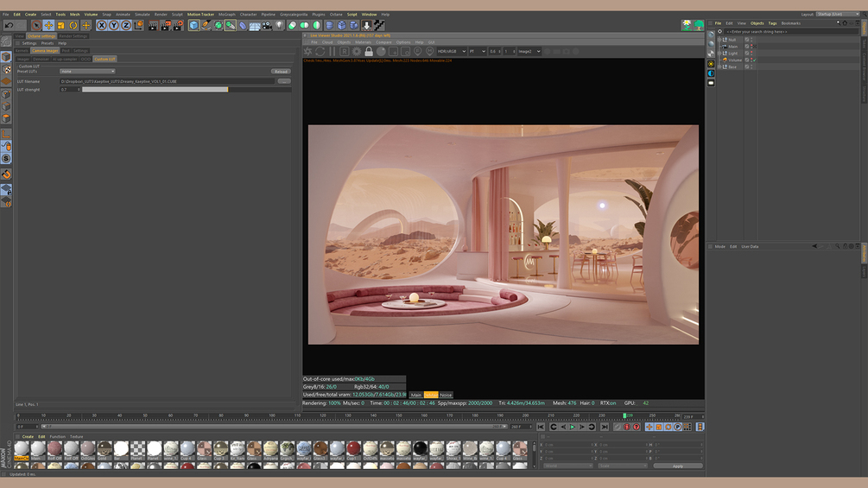Image resolution: width=868 pixels, height=488 pixels.
Task: Switch to the Denoiser tab
Action: [x=41, y=60]
